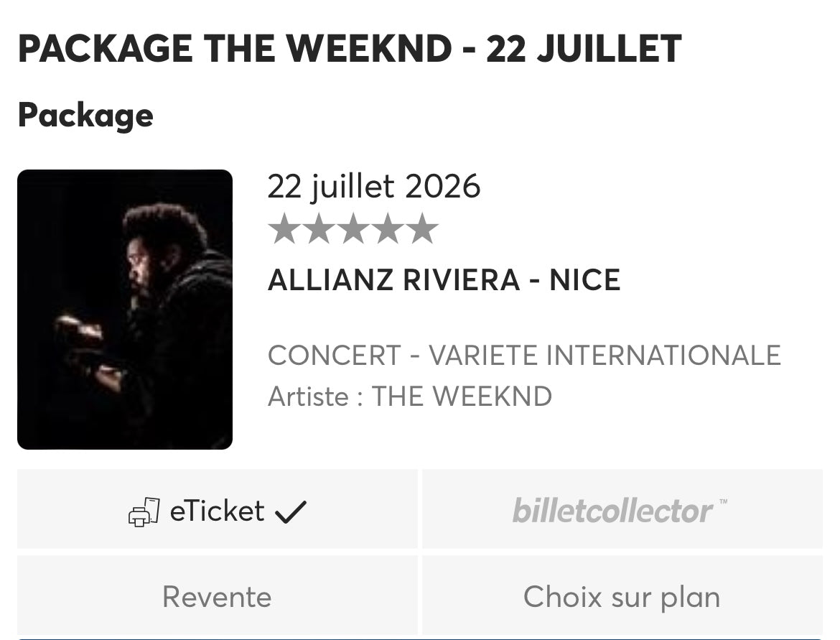Click CONCERT - VARIETE INTERNATIONALE category text
The image size is (840, 640).
click(x=524, y=356)
